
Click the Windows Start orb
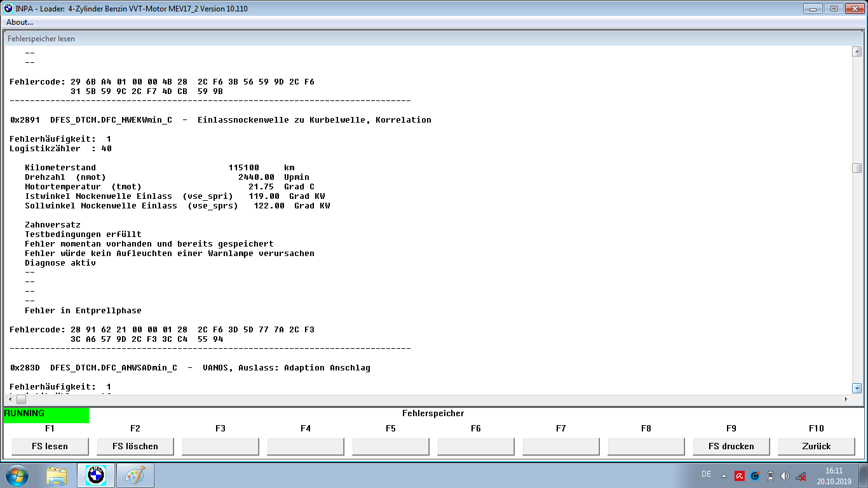(x=17, y=475)
